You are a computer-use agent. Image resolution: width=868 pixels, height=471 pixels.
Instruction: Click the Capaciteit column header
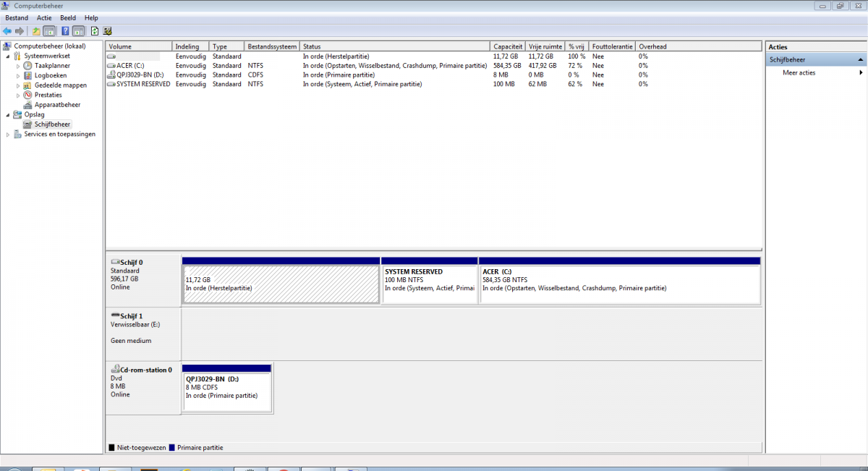click(509, 46)
